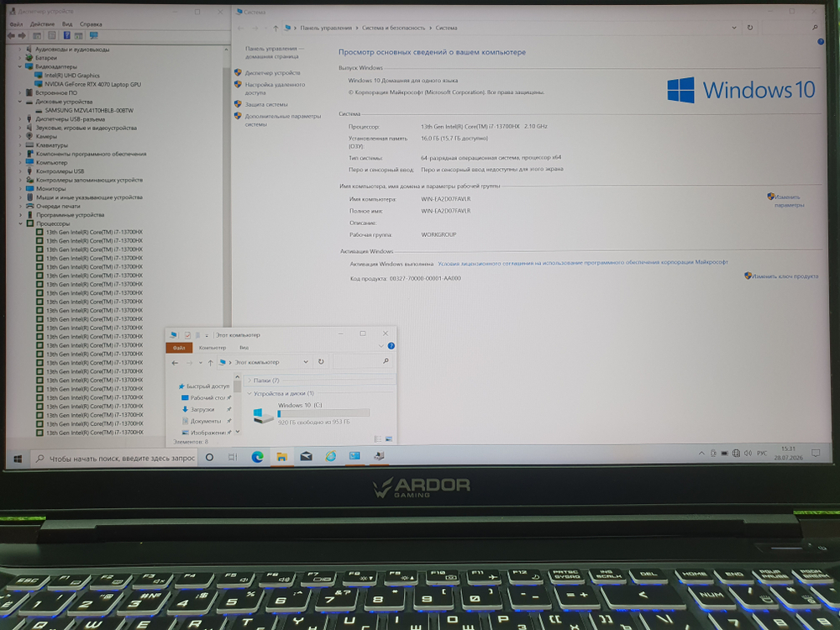Open the Справка menu in Device Manager
840x630 pixels.
tap(91, 24)
